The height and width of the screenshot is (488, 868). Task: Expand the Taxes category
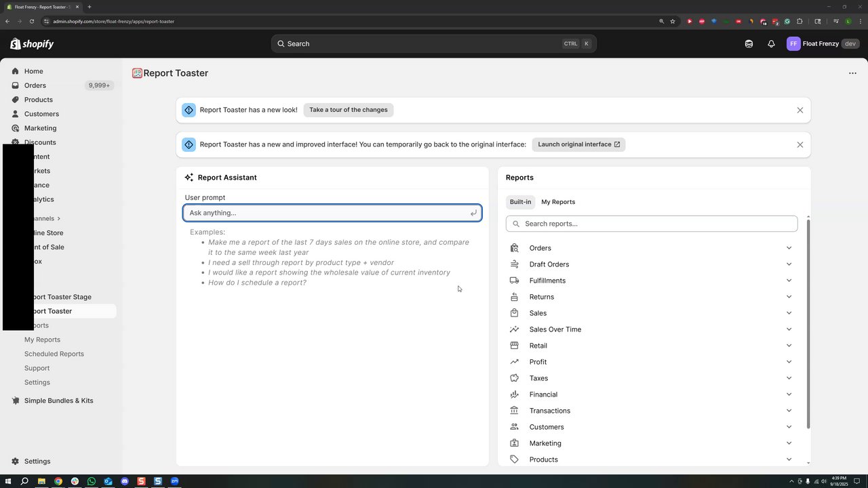(x=652, y=378)
